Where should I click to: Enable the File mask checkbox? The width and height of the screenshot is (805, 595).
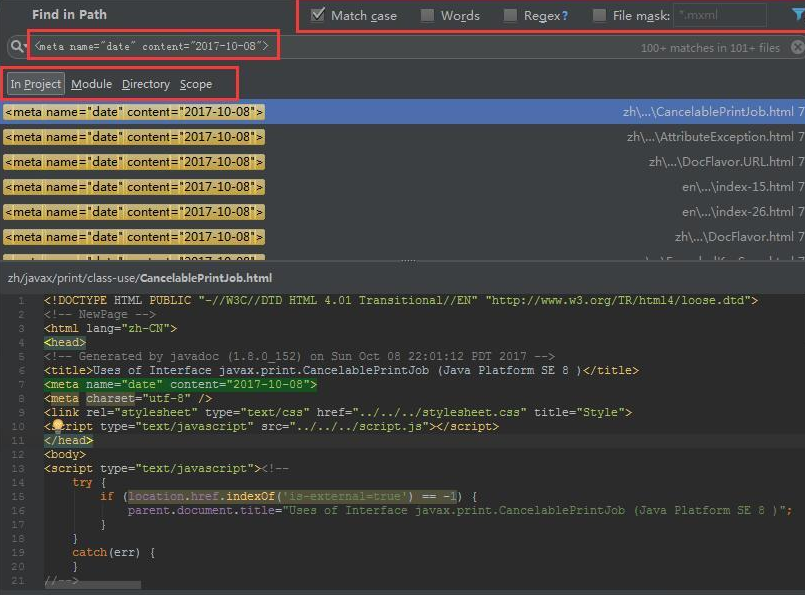[599, 15]
